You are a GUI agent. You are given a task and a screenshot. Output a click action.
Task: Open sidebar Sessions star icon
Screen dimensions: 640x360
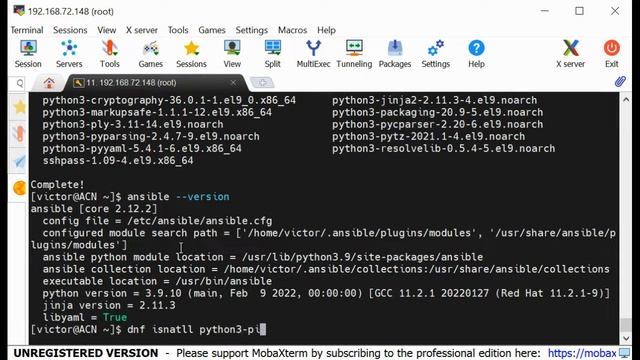(x=19, y=107)
